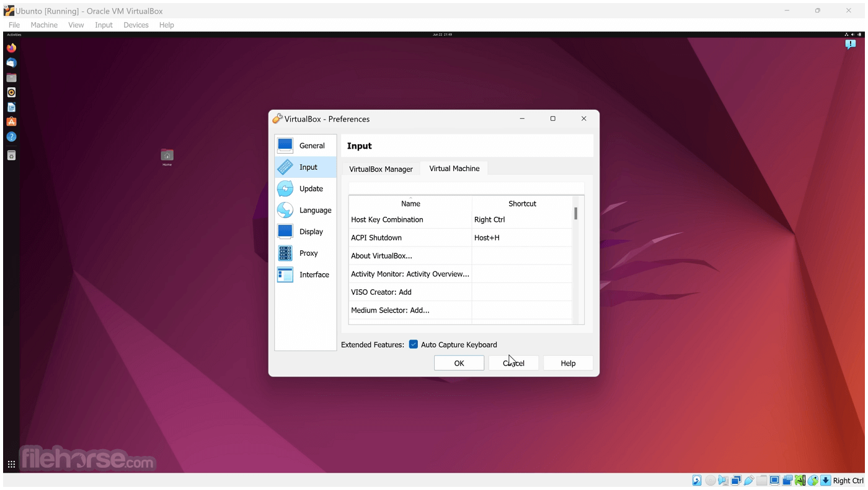Open the display status icon
Viewport: 868px width, 490px height.
[x=774, y=481]
